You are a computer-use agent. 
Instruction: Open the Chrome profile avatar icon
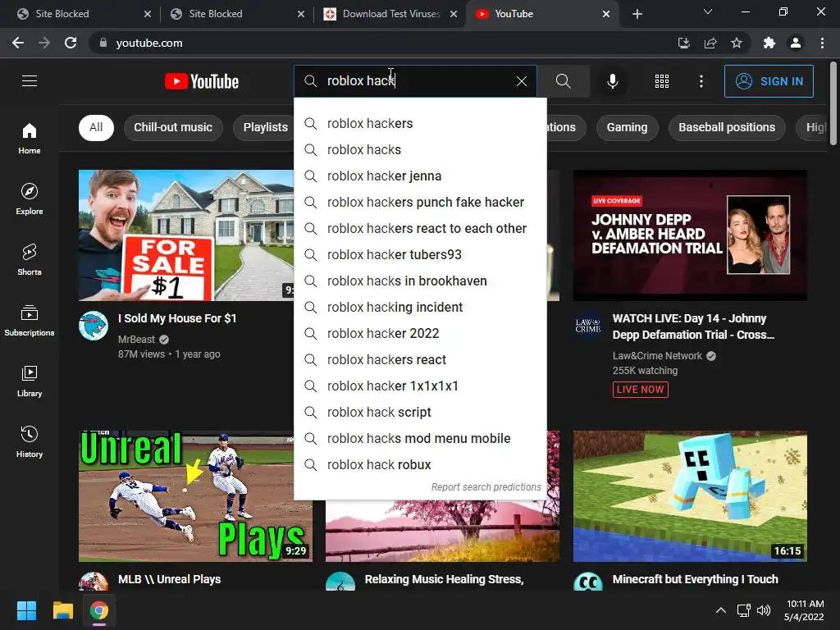[x=796, y=43]
